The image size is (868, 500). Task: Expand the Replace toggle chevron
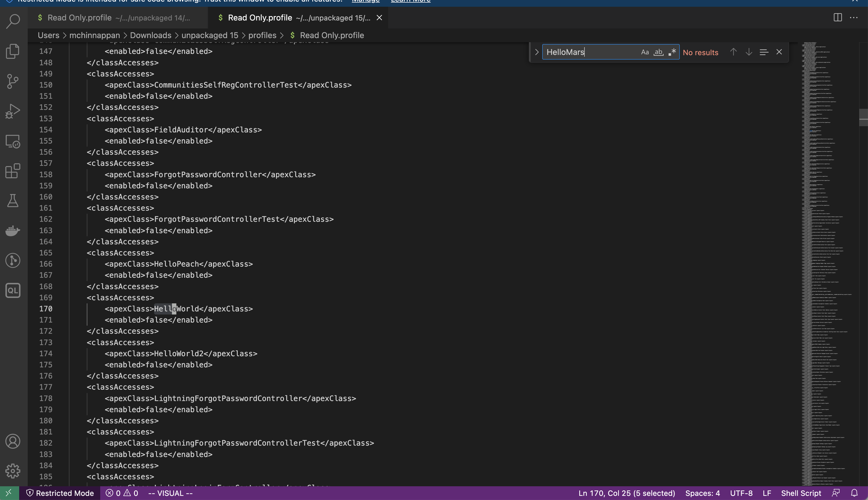537,52
